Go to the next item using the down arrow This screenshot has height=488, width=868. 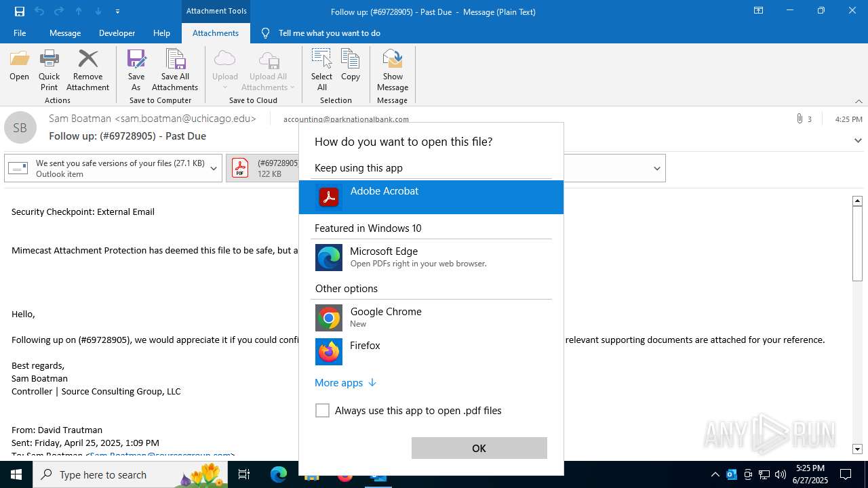98,11
